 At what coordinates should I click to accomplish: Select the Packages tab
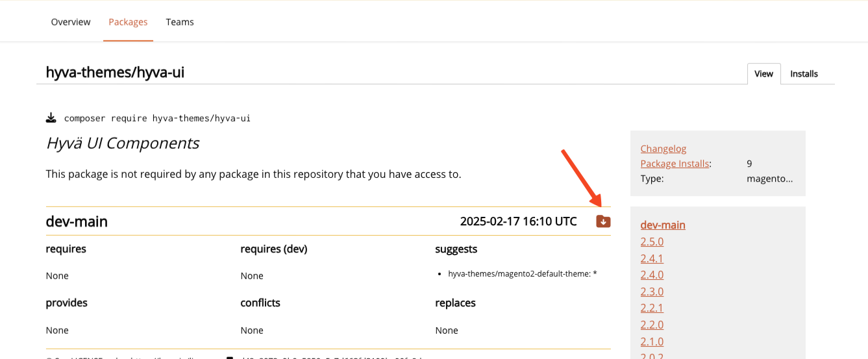click(x=128, y=22)
